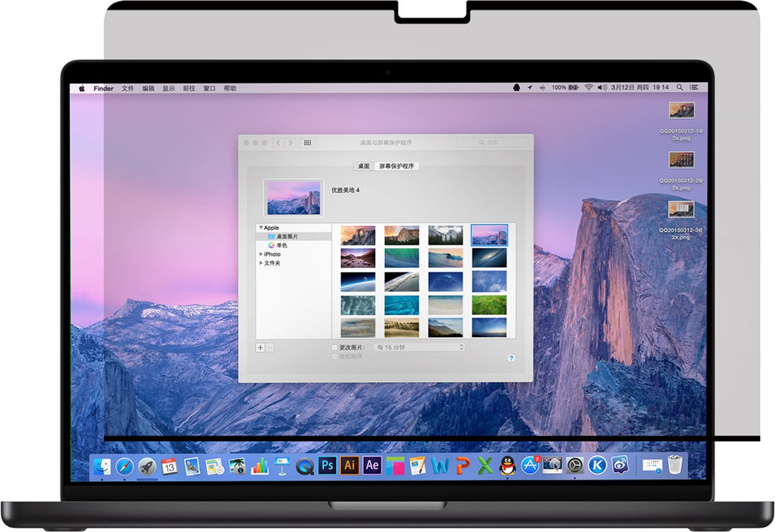This screenshot has height=532, width=775.
Task: Open the 帮助 menu
Action: tap(230, 88)
